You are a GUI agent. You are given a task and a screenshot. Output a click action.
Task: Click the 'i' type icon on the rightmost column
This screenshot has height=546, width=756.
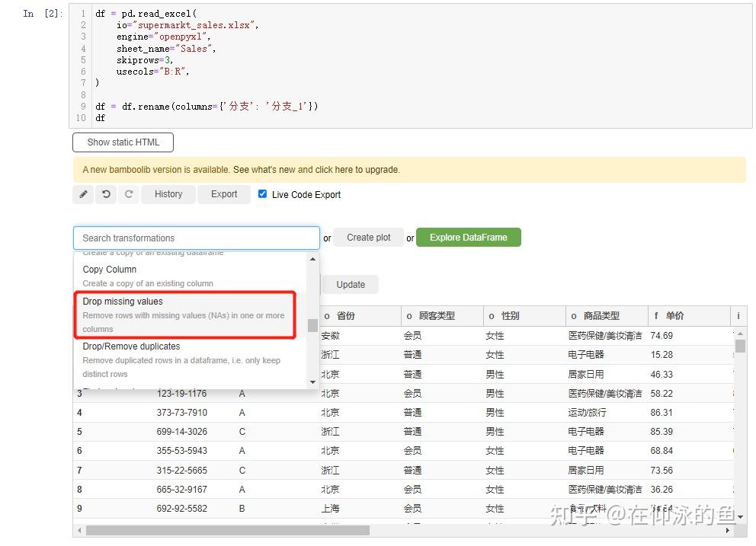(x=736, y=315)
